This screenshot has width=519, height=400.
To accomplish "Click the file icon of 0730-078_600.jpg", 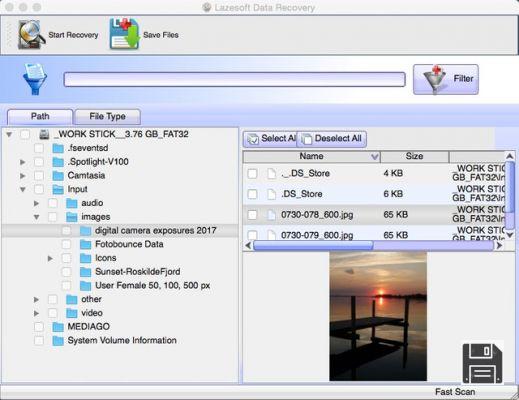I will click(272, 215).
